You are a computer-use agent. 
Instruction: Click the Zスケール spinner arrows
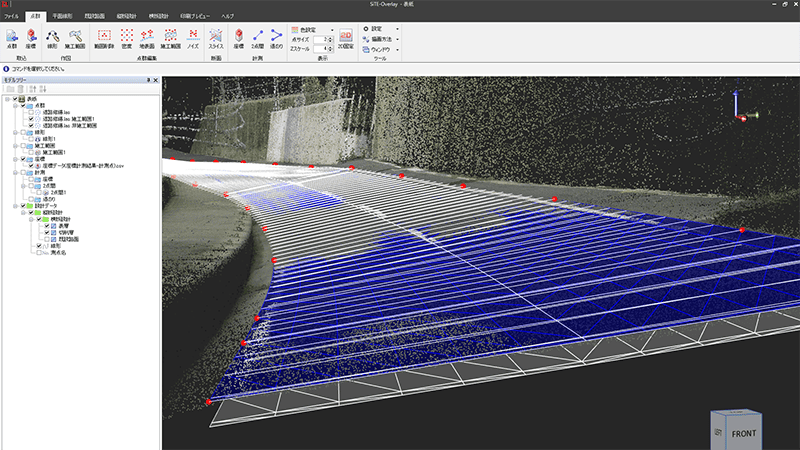coord(331,48)
